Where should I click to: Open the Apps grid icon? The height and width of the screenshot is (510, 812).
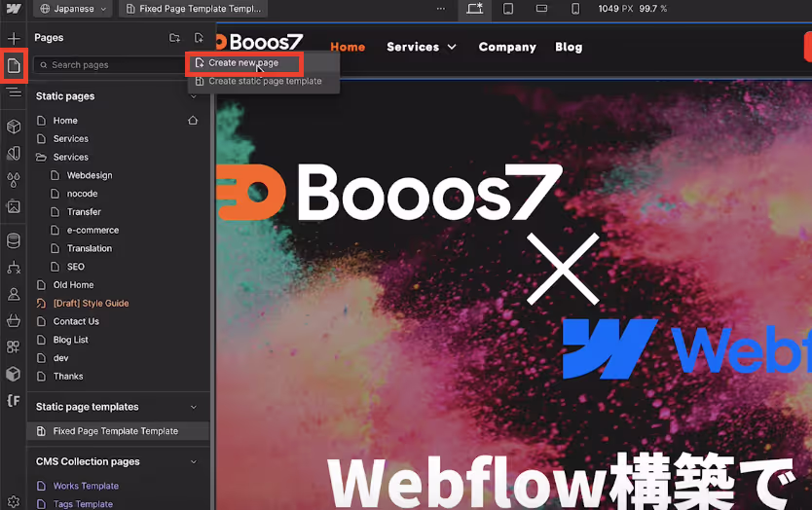[x=14, y=346]
